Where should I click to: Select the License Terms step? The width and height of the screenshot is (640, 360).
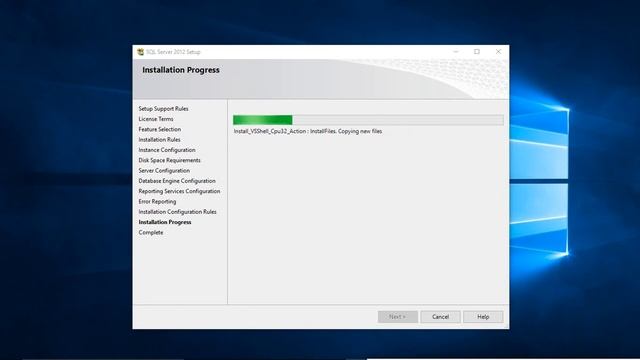[x=156, y=119]
